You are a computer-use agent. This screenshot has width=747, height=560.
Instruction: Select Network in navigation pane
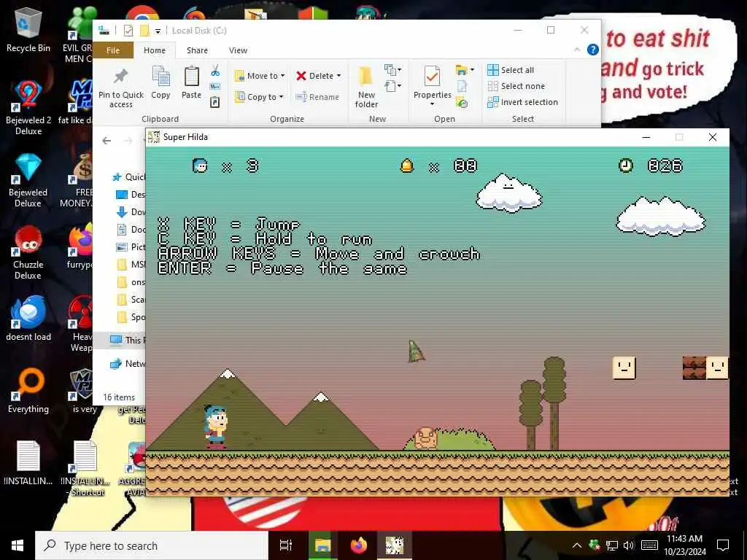128,363
